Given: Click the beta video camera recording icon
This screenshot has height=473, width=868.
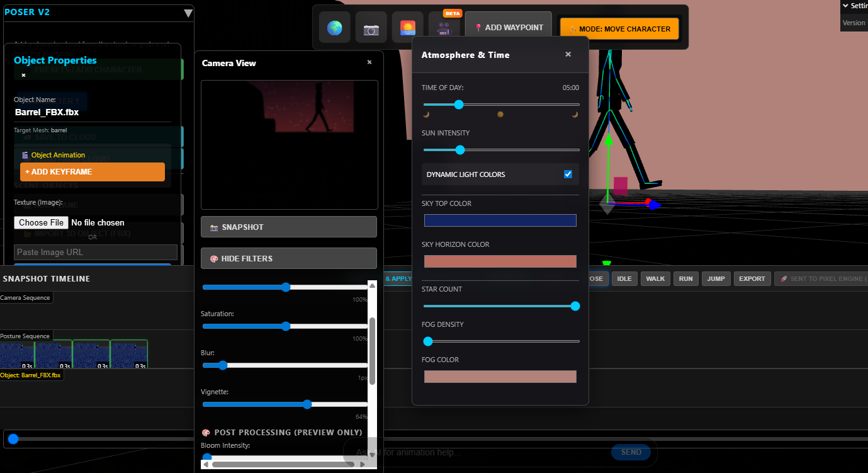Looking at the screenshot, I should click(445, 28).
